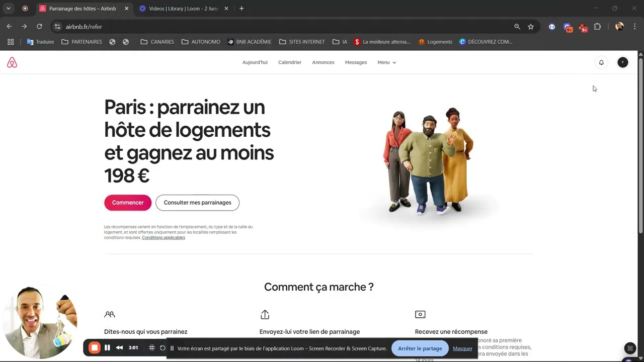
Task: Open the tab search dropdown arrow
Action: tap(9, 9)
